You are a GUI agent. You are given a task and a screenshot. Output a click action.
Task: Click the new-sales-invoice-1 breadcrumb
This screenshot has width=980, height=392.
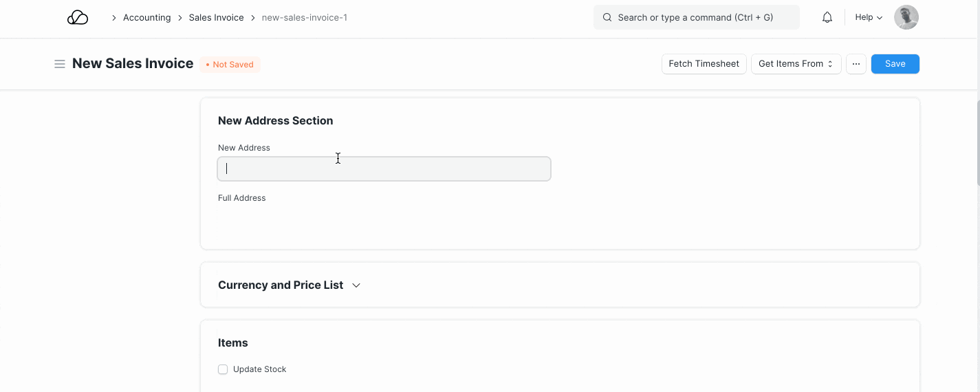tap(304, 18)
